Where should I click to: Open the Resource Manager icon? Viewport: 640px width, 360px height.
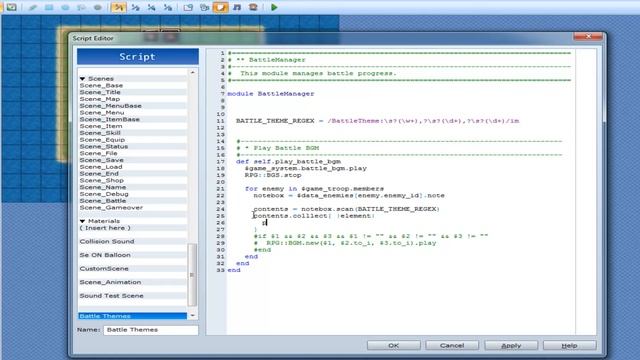204,7
